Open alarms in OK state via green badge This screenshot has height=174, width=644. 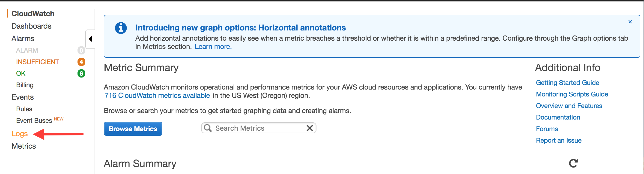point(81,73)
